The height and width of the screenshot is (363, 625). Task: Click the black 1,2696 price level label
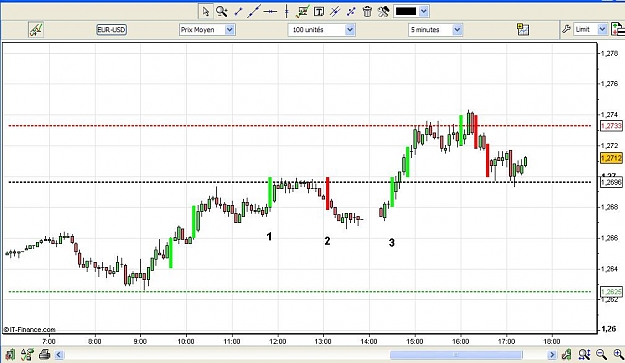tap(611, 182)
